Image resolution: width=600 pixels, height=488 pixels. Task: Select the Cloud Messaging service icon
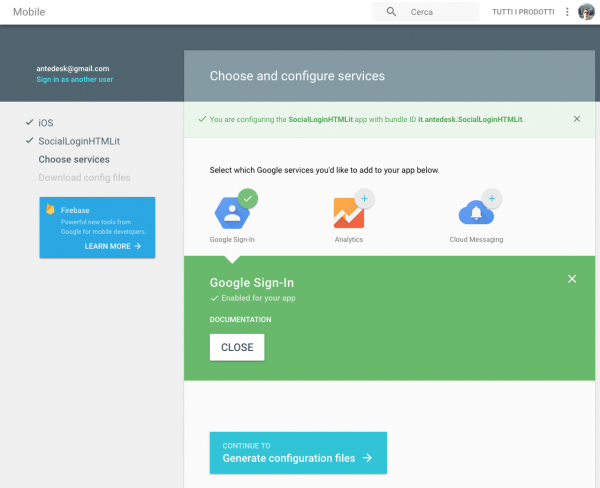click(476, 213)
